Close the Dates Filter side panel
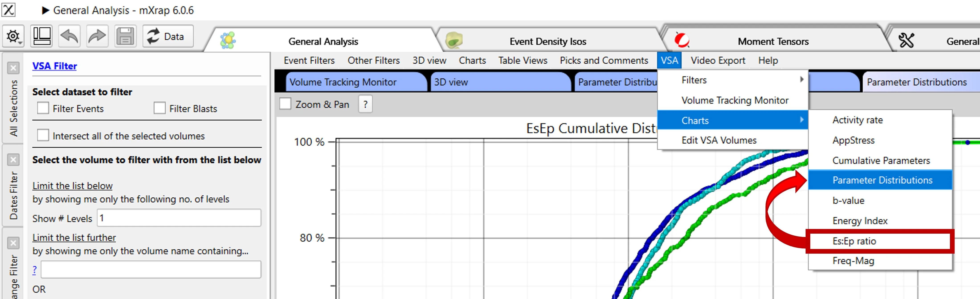Screen dimensions: 980x299 click(13, 160)
